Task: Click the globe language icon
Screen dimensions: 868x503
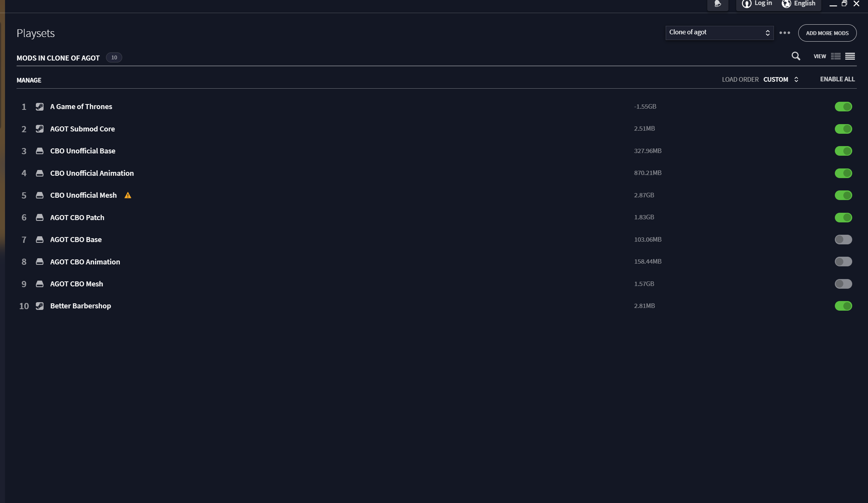Action: point(786,4)
